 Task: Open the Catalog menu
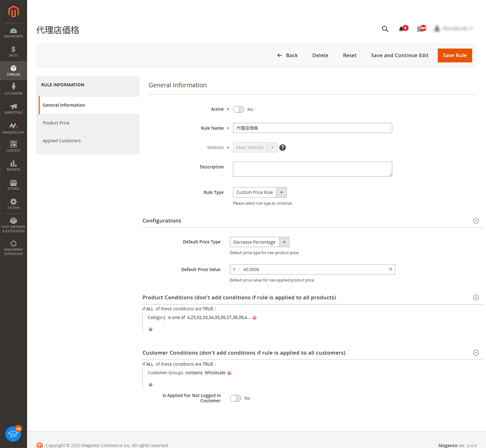[x=13, y=71]
